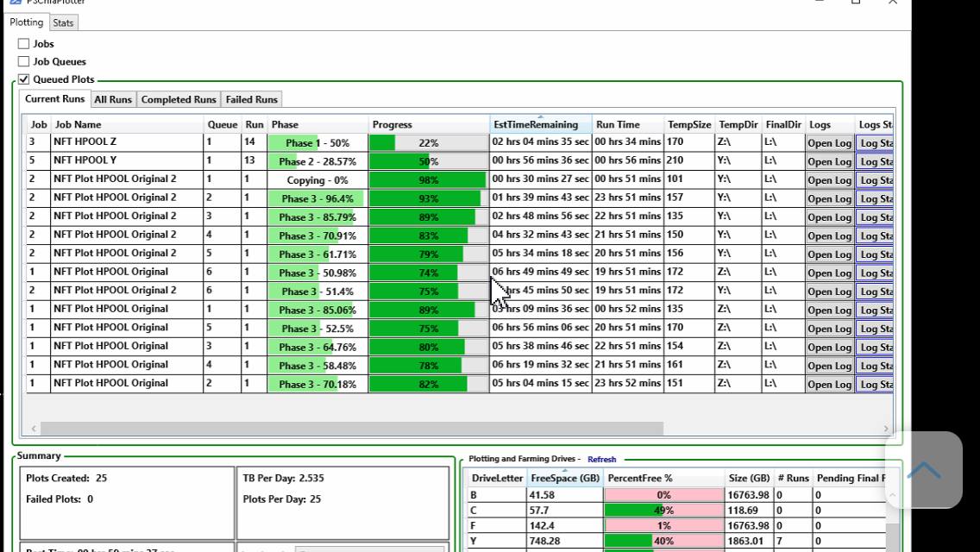This screenshot has width=980, height=552.
Task: Open Log for the Copying - 0% run
Action: tap(829, 180)
